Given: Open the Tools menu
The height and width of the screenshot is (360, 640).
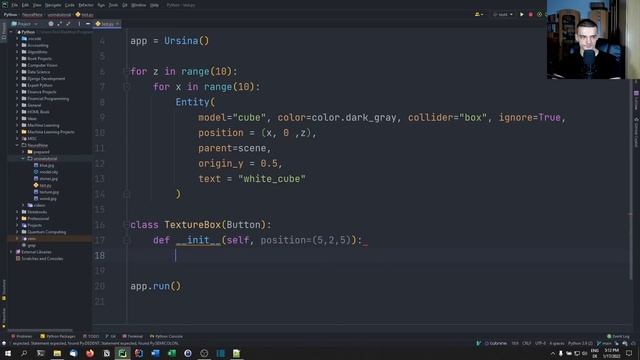Looking at the screenshot, I should point(113,5).
